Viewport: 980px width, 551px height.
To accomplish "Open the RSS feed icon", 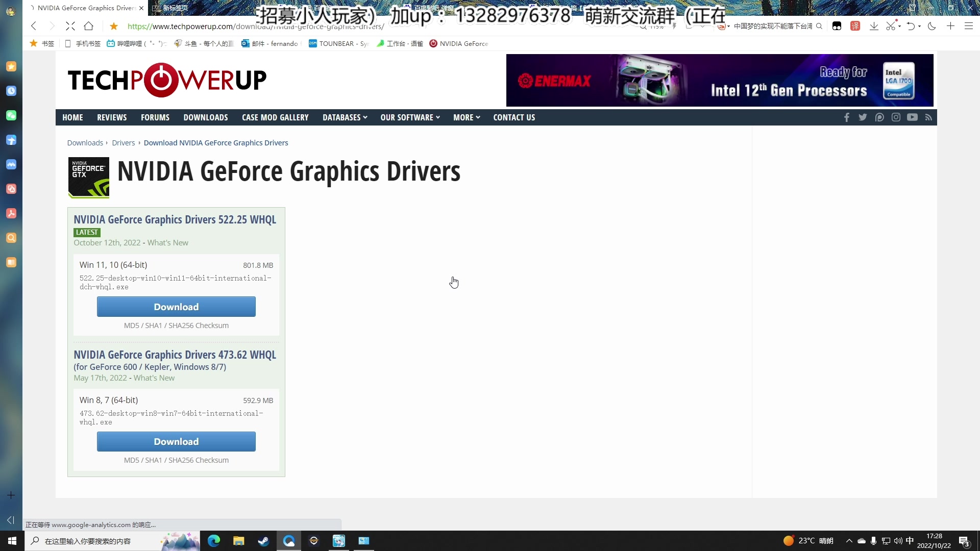I will [928, 117].
